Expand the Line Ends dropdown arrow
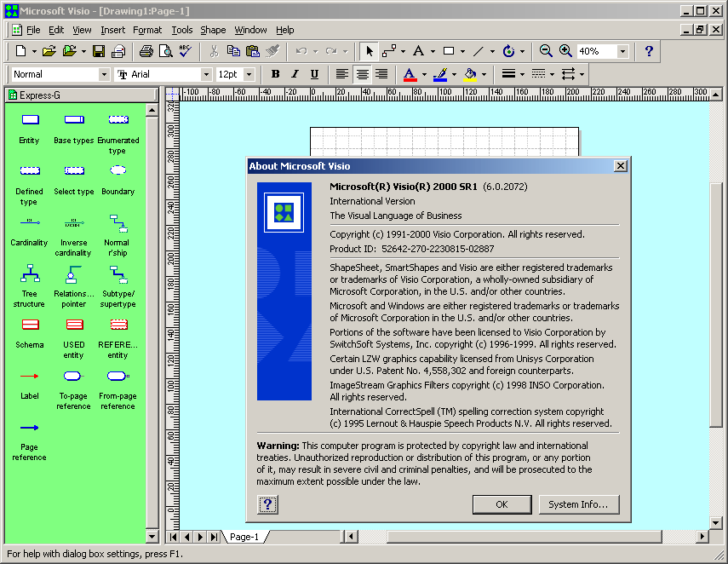The width and height of the screenshot is (728, 564). pyautogui.click(x=582, y=74)
